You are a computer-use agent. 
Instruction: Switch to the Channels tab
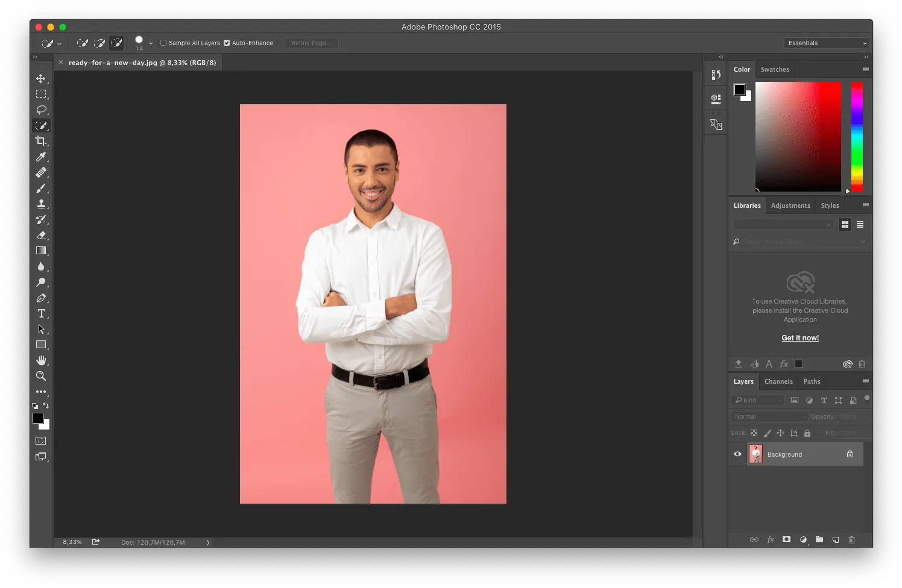tap(778, 381)
